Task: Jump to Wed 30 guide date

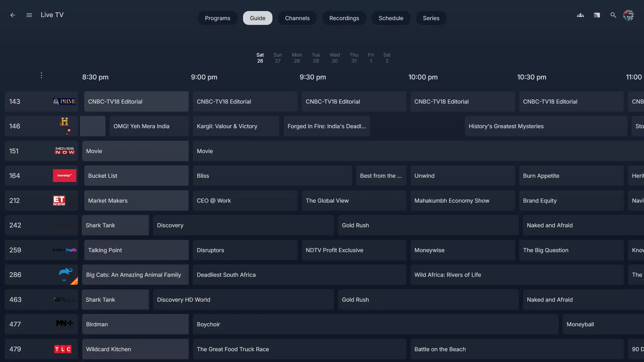Action: (x=335, y=58)
